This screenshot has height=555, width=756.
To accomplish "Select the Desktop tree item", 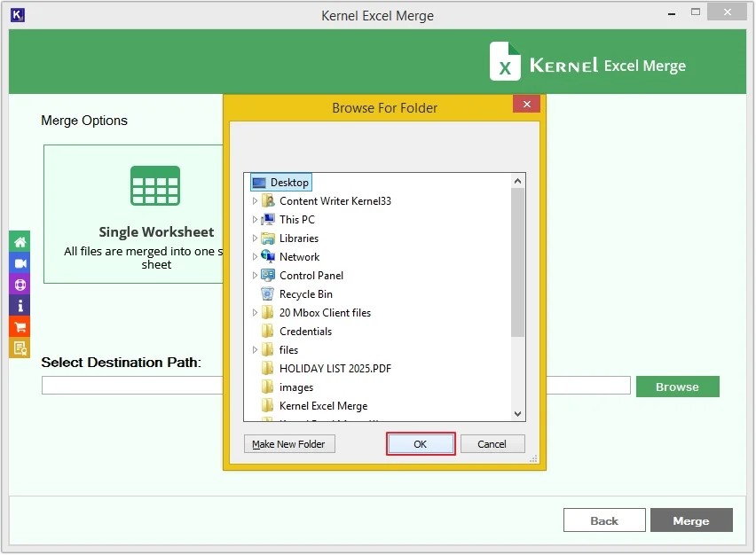I will (281, 183).
